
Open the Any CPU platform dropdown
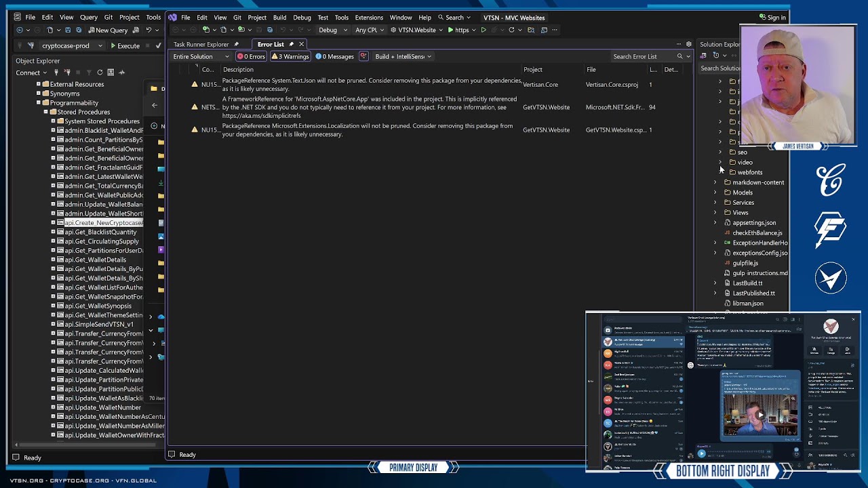[370, 30]
